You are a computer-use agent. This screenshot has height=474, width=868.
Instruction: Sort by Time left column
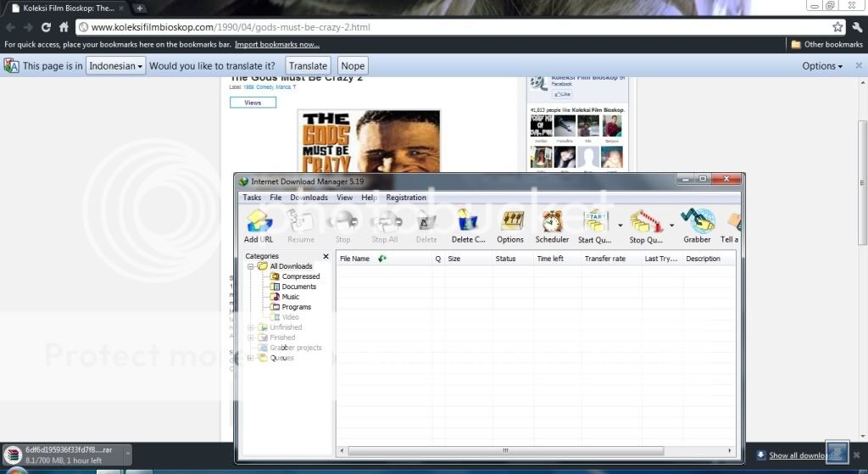point(557,259)
